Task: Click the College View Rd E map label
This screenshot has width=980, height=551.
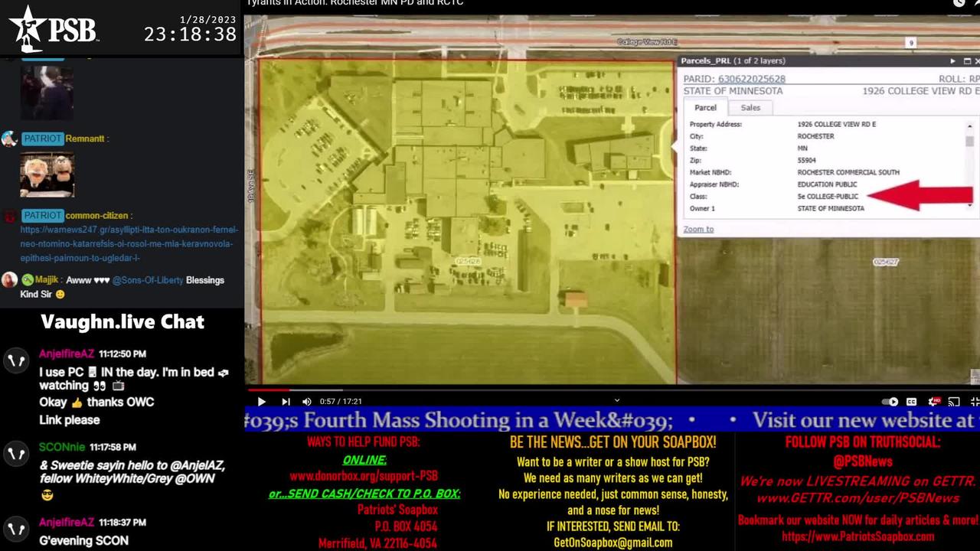Action: tap(648, 42)
